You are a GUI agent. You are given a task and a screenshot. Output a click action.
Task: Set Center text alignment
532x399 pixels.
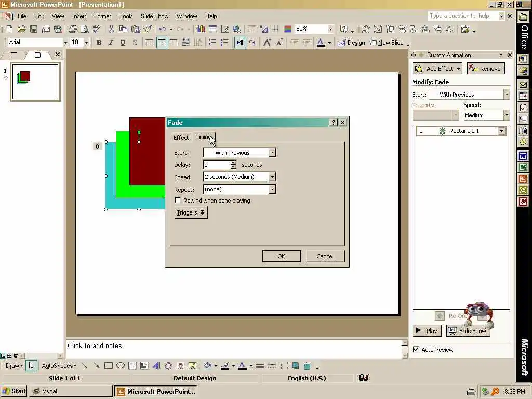tap(162, 43)
